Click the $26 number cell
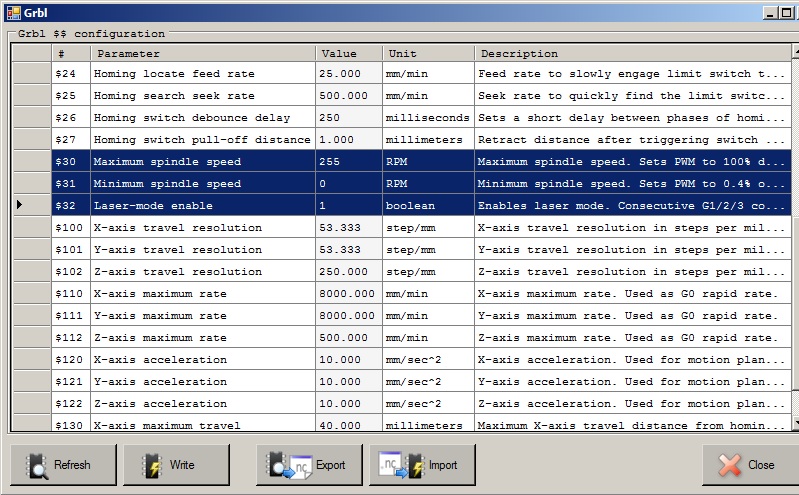Viewport: 799px width, 495px height. tap(71, 117)
